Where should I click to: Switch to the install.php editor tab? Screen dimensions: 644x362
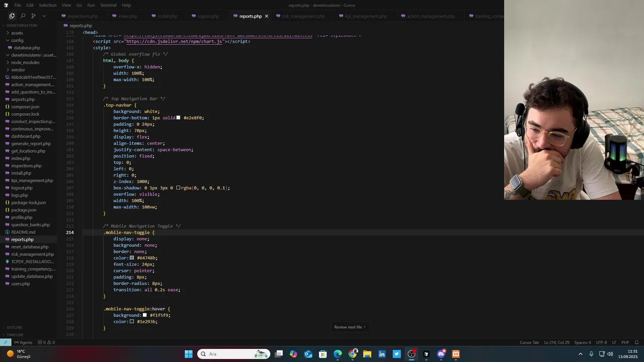coord(165,16)
